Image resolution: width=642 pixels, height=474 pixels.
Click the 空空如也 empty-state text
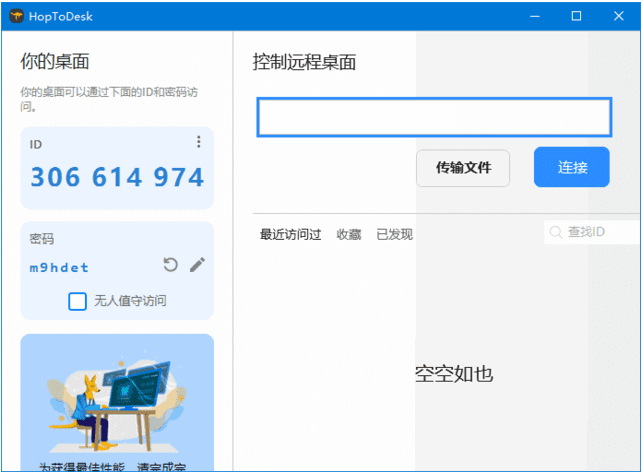click(x=454, y=374)
